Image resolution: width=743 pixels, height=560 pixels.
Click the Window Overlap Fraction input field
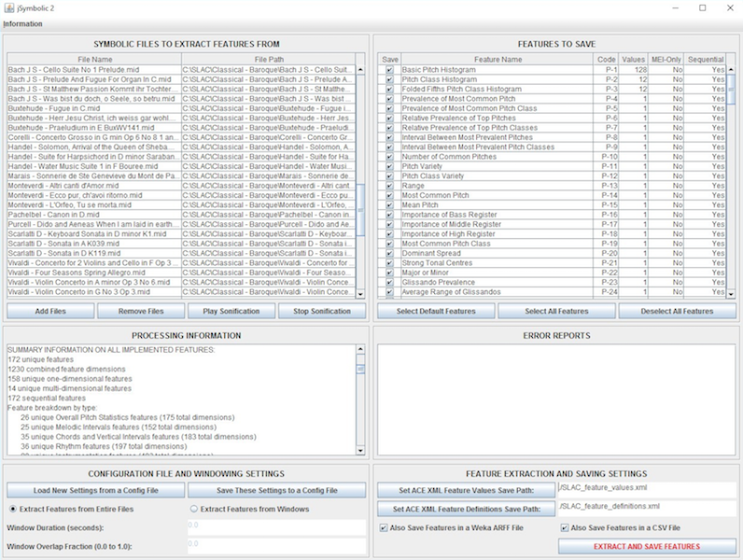click(x=276, y=546)
